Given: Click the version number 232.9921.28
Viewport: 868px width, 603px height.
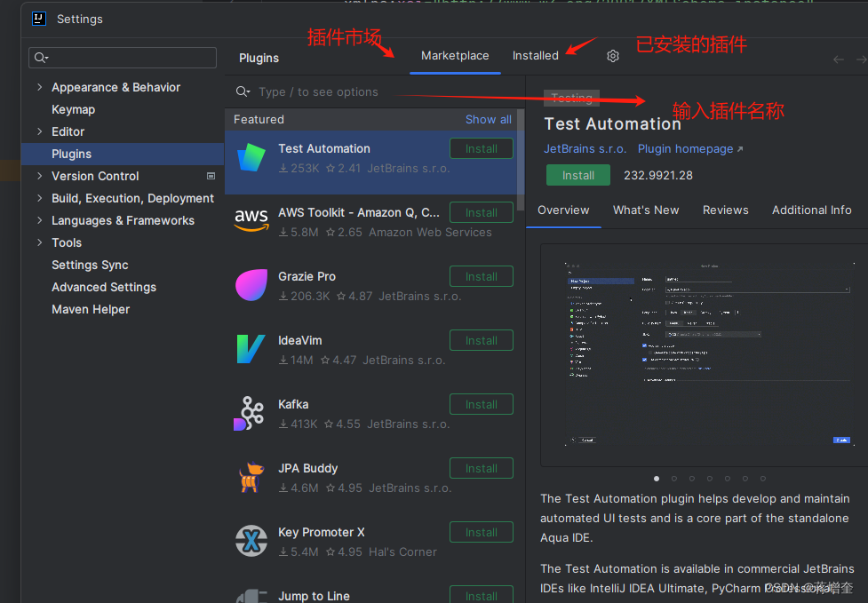Looking at the screenshot, I should click(658, 175).
